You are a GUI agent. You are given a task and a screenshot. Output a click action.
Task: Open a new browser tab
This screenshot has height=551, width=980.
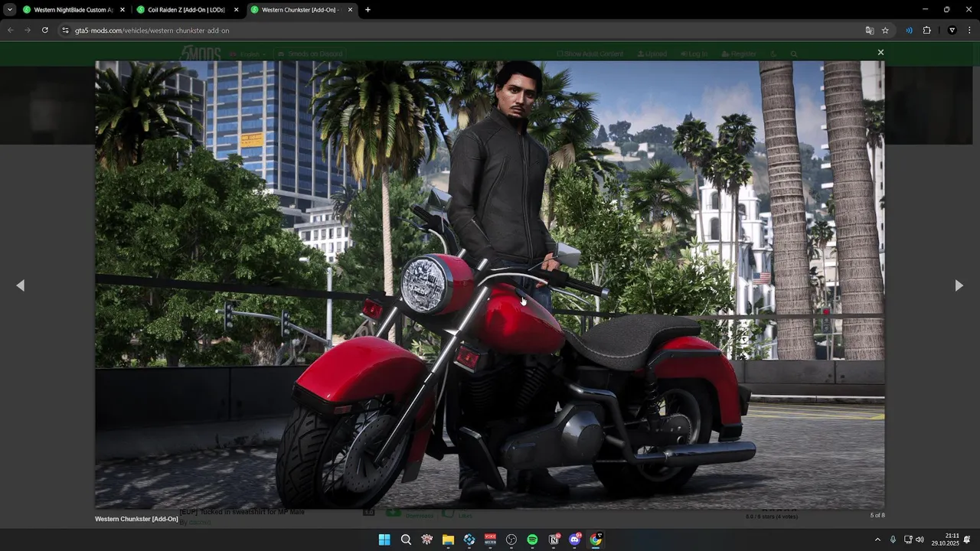tap(368, 10)
